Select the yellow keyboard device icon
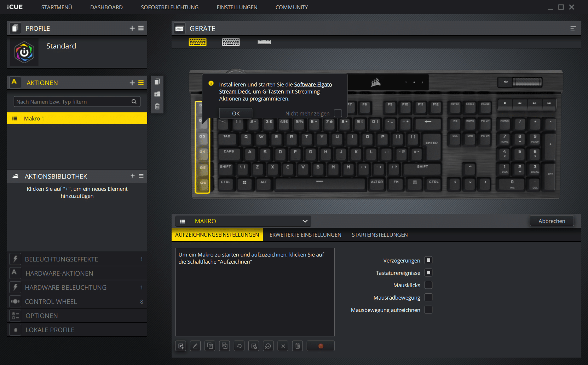The height and width of the screenshot is (365, 588). click(x=197, y=42)
